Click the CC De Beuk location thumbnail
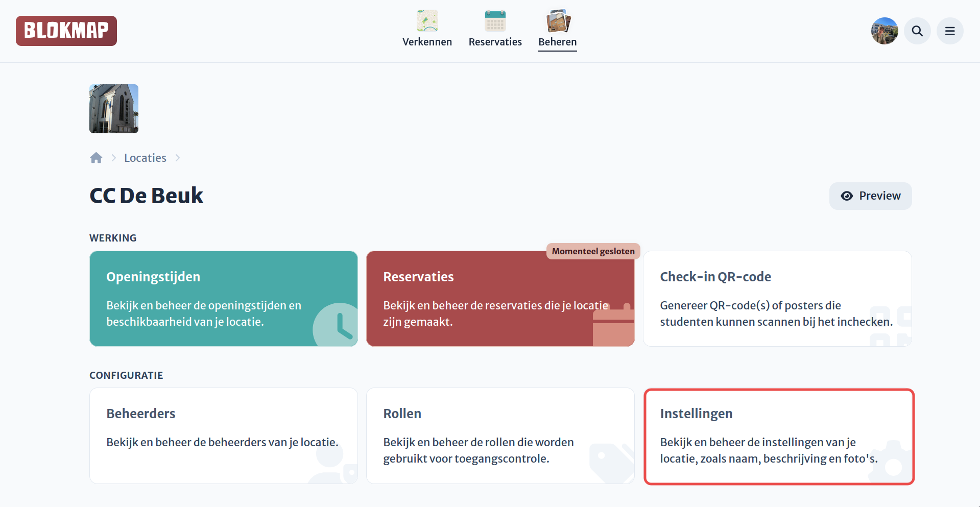The height and width of the screenshot is (507, 980). coord(114,109)
